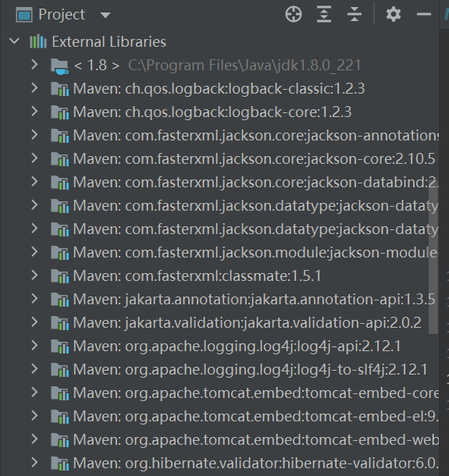
Task: Click the classmate:1.5.1 library icon
Action: pyautogui.click(x=59, y=276)
